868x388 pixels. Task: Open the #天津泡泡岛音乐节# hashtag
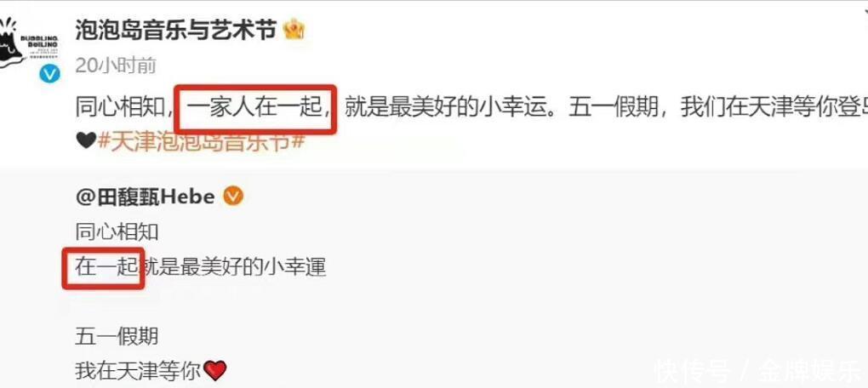coord(202,140)
